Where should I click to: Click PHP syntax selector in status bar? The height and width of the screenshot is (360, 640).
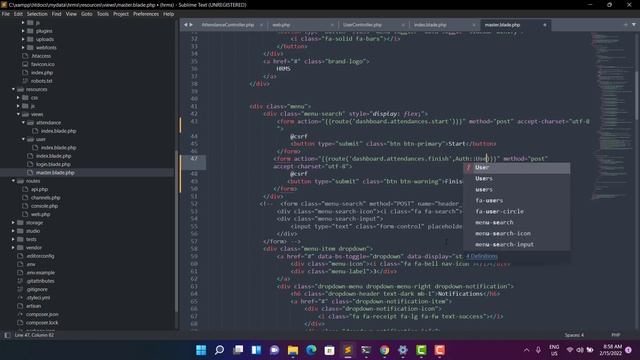tap(616, 335)
